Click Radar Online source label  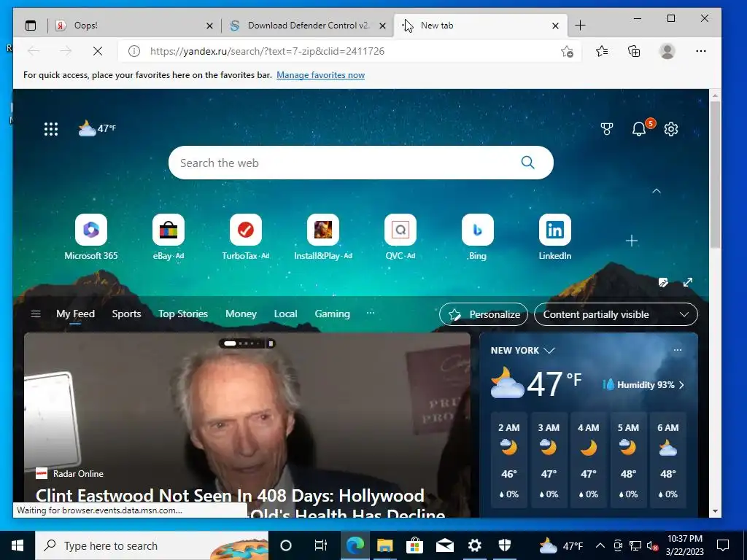pyautogui.click(x=78, y=474)
